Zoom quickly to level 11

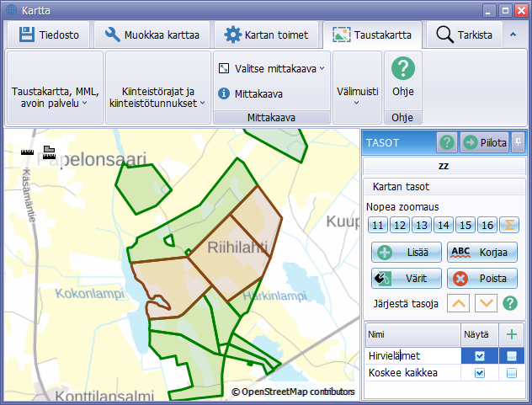pos(378,225)
